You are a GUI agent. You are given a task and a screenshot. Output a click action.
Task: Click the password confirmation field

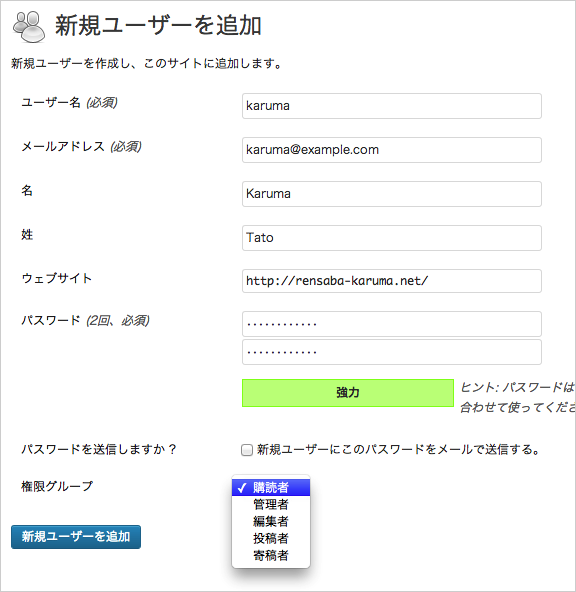[x=392, y=352]
